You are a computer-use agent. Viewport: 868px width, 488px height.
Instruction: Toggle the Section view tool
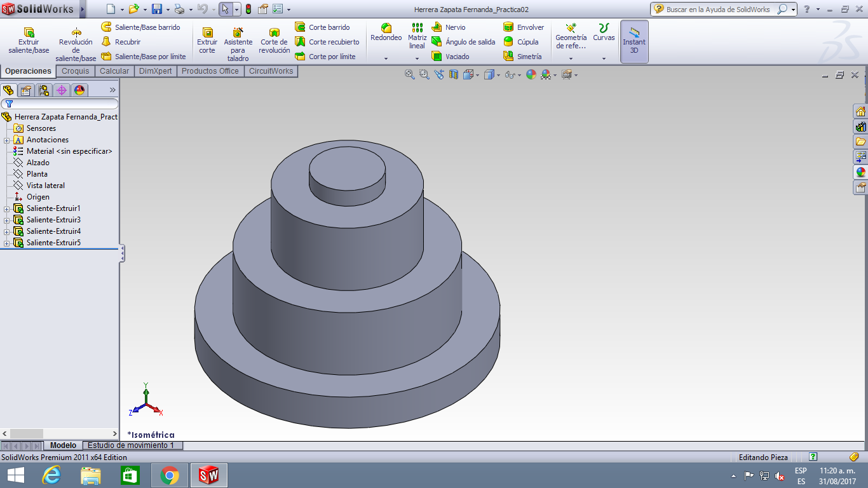(452, 74)
